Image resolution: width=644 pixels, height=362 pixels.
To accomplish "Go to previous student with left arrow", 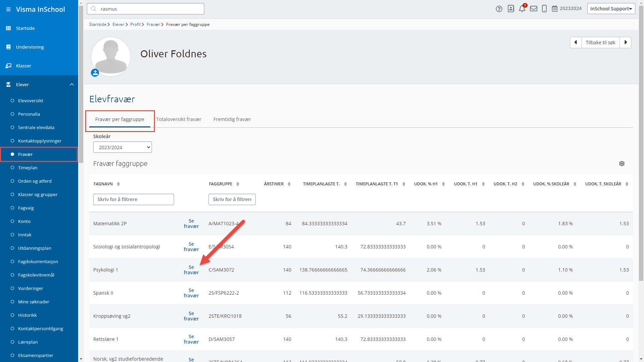I will tap(576, 43).
